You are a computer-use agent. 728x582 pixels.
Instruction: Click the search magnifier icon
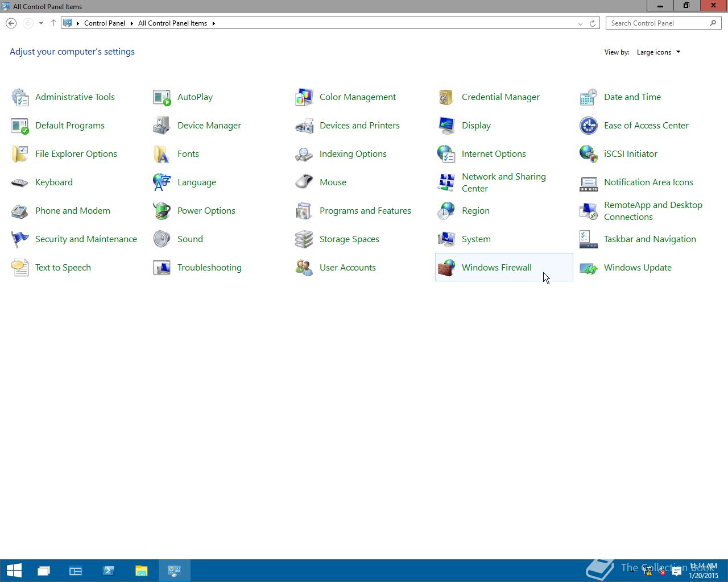[713, 23]
